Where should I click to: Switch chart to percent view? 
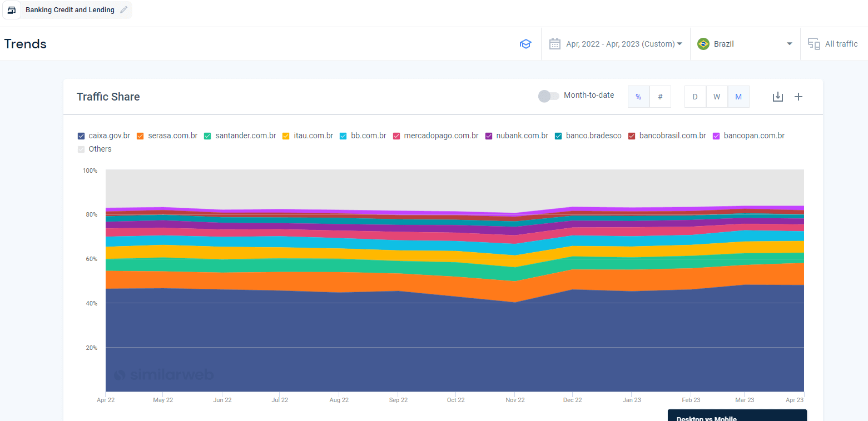pos(638,97)
